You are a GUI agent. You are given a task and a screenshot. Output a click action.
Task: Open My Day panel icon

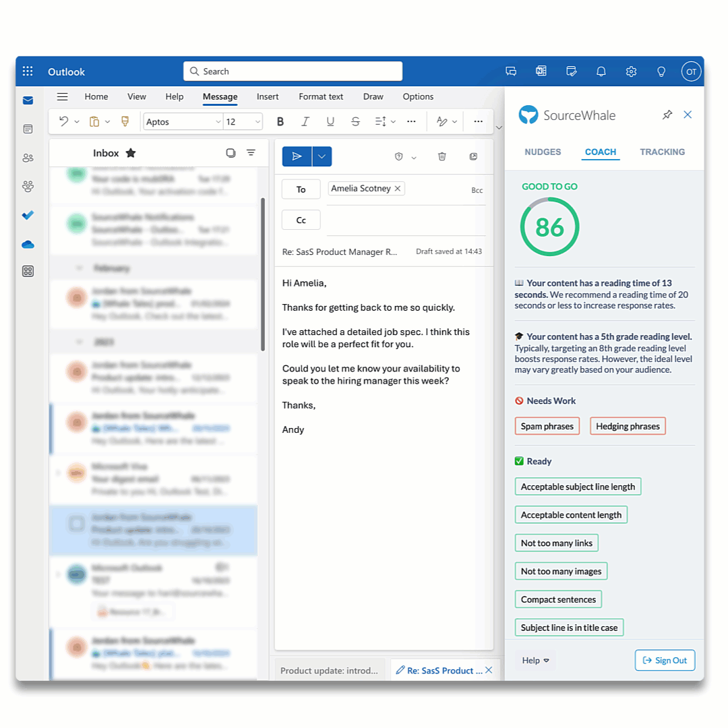click(x=571, y=71)
